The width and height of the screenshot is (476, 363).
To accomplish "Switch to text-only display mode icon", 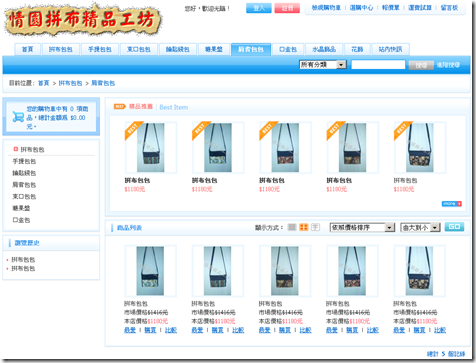I will point(315,227).
